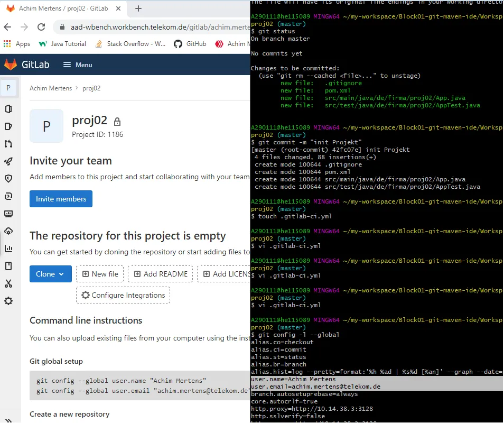Open the Infrastructure cloud icon in the sidebar
504x423 pixels.
(x=8, y=231)
